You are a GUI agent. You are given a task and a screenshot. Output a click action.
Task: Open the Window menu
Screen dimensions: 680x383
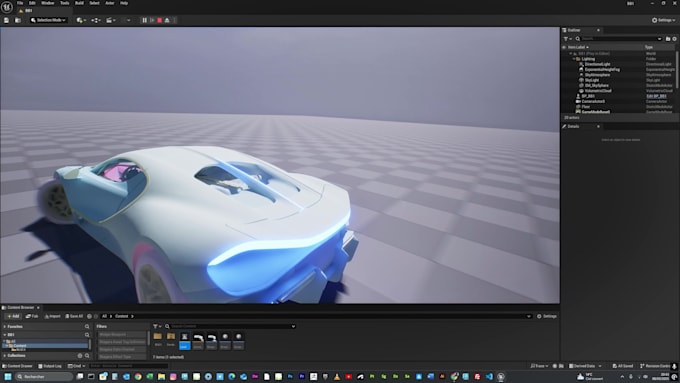(x=48, y=3)
